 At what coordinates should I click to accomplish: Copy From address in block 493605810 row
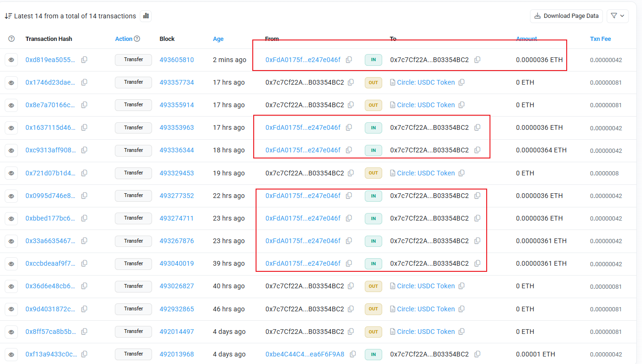click(x=349, y=60)
